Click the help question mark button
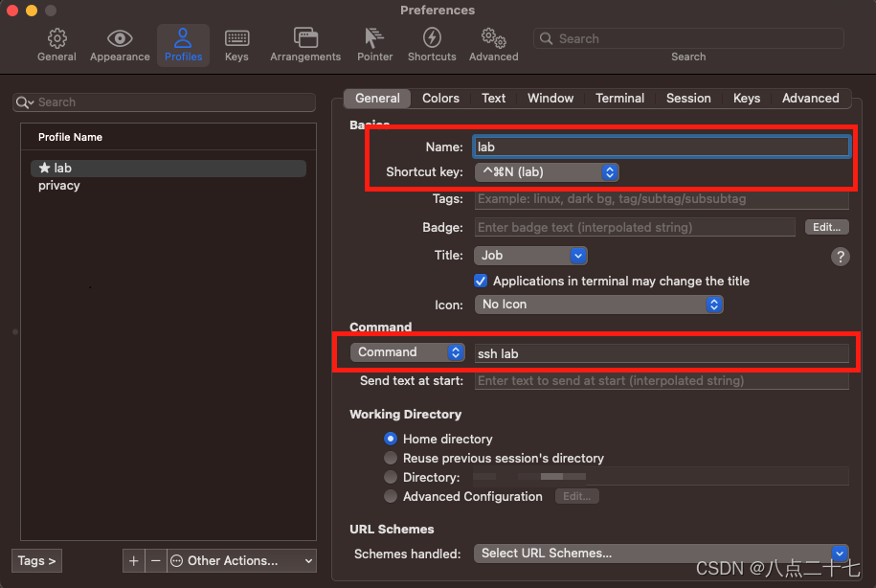Image resolution: width=876 pixels, height=588 pixels. (840, 257)
